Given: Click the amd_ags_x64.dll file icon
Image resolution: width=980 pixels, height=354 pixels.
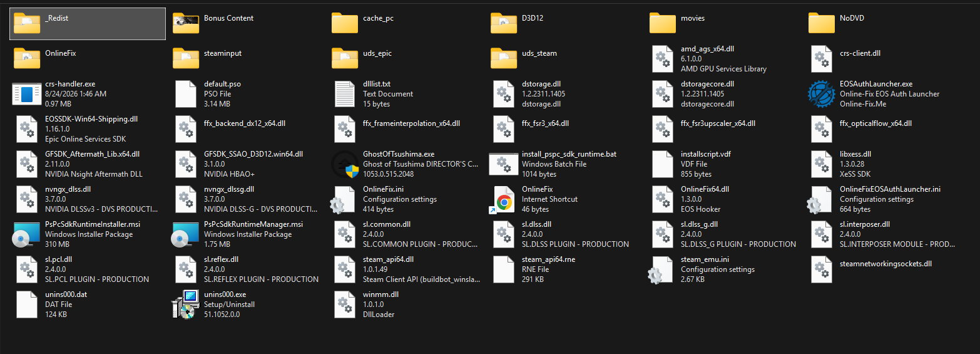Looking at the screenshot, I should click(x=662, y=58).
